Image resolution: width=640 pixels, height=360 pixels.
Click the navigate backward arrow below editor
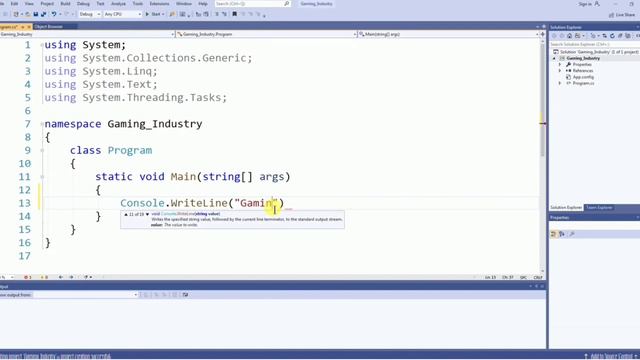[x=60, y=278]
